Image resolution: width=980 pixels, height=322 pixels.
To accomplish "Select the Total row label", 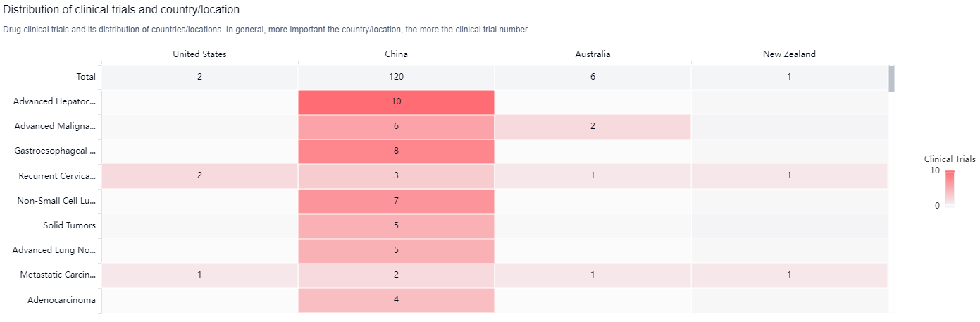I will pyautogui.click(x=85, y=77).
